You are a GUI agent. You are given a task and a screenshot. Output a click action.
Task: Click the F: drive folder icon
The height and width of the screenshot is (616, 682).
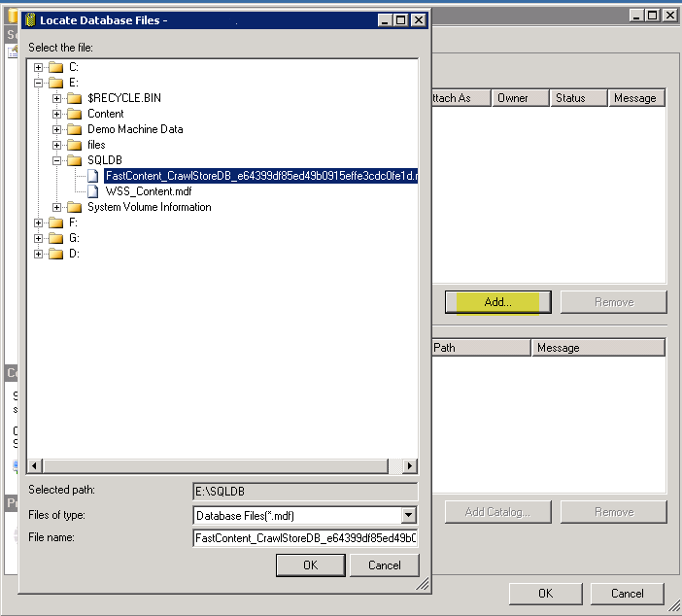pyautogui.click(x=55, y=222)
